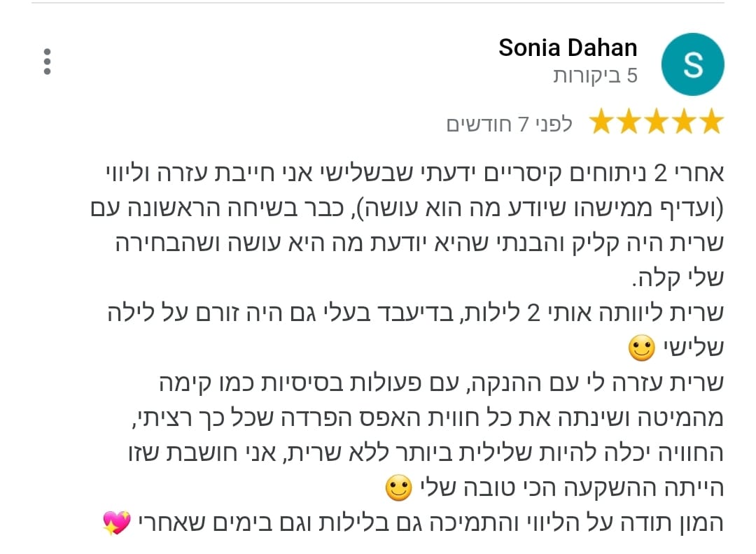Image resolution: width=756 pixels, height=554 pixels.
Task: Click the smiley emoji after the word "שלישי"
Action: pyautogui.click(x=641, y=348)
